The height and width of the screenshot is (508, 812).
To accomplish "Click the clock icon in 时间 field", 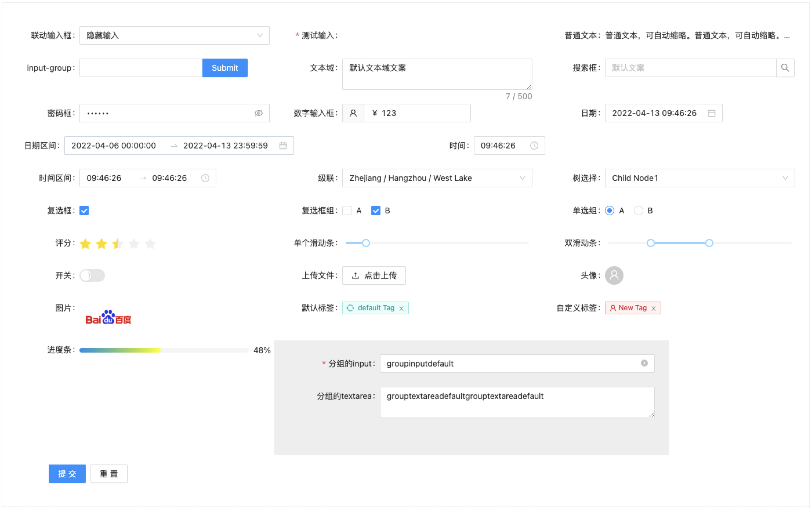I will coord(534,146).
